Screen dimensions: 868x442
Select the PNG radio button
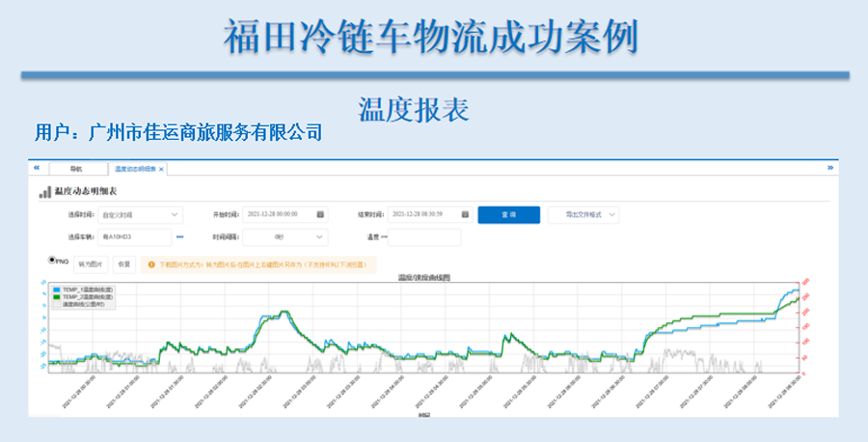point(52,260)
